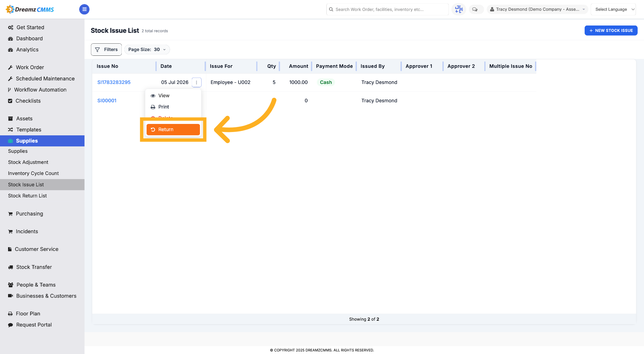Click the Filters button label
644x354 pixels.
(x=111, y=50)
